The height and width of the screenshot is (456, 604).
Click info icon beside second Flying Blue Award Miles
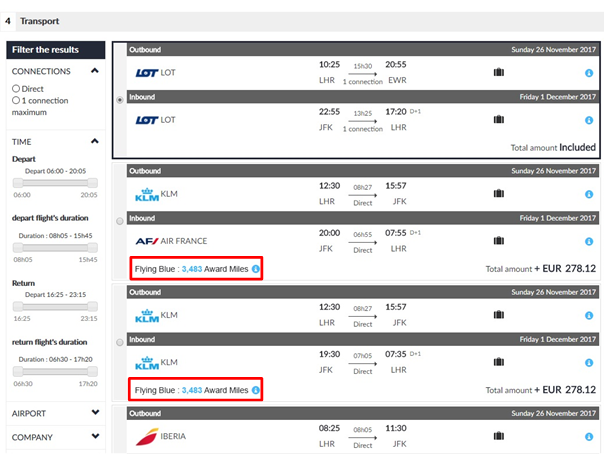pos(256,390)
